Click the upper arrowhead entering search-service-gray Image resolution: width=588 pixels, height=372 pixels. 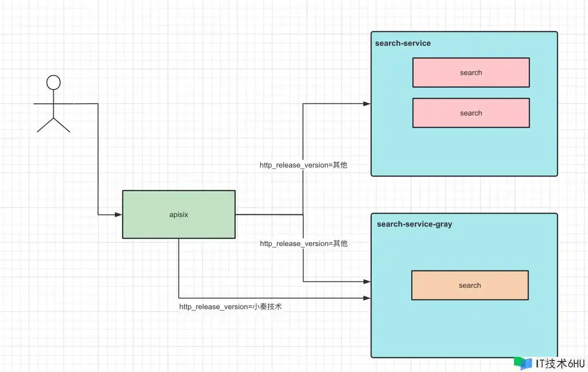point(367,282)
